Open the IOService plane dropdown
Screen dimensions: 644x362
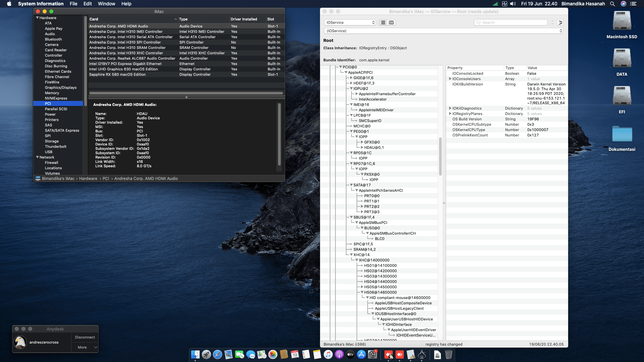[350, 22]
